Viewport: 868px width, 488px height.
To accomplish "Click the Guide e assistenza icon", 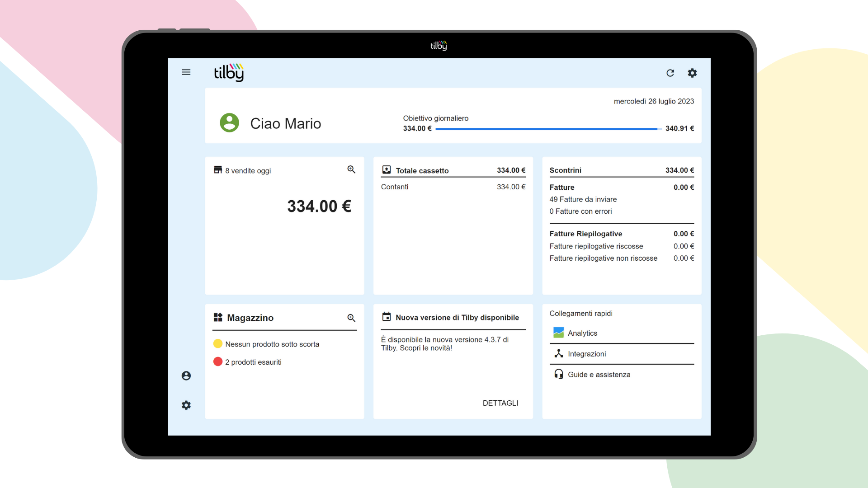I will 557,374.
